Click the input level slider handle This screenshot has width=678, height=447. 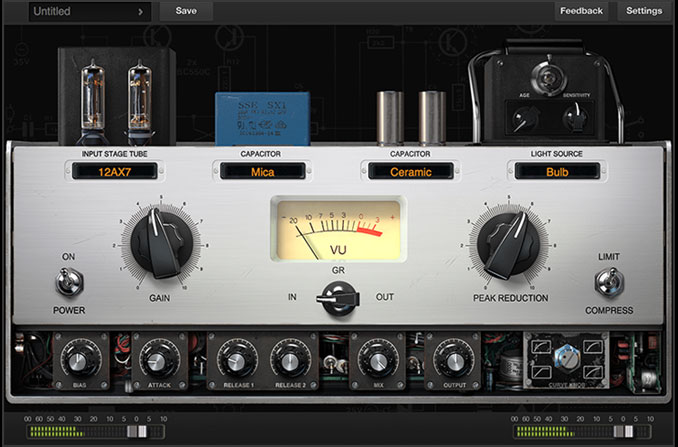coord(137,431)
